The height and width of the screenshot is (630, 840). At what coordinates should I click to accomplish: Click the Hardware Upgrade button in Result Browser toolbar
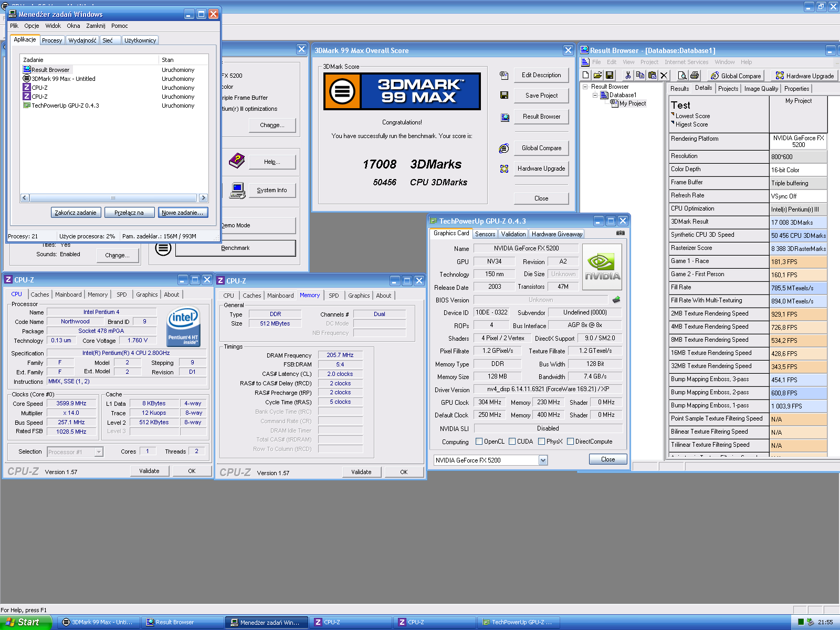(804, 76)
